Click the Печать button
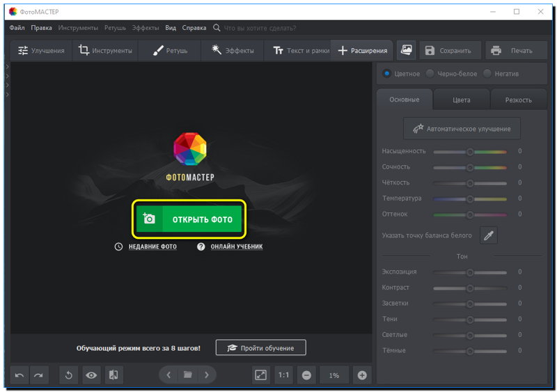The height and width of the screenshot is (392, 557). (x=517, y=50)
